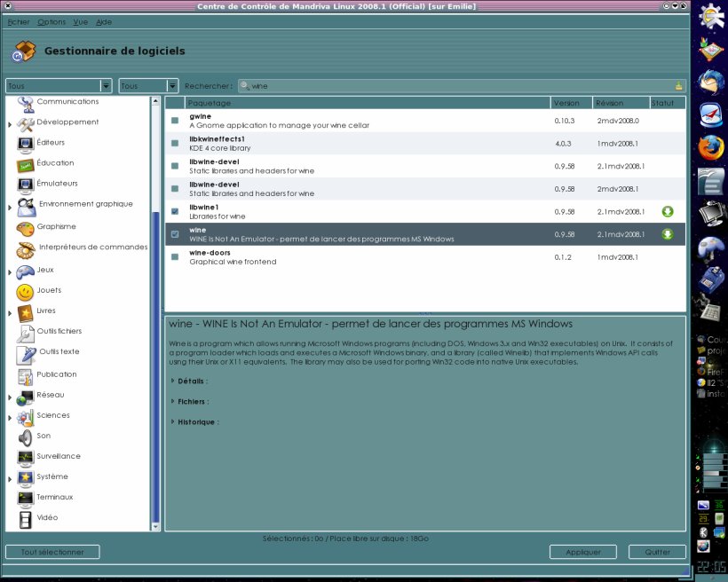Toggle libwine-devel 2.1mdv2008.1 checkbox
The width and height of the screenshot is (728, 582).
point(175,166)
